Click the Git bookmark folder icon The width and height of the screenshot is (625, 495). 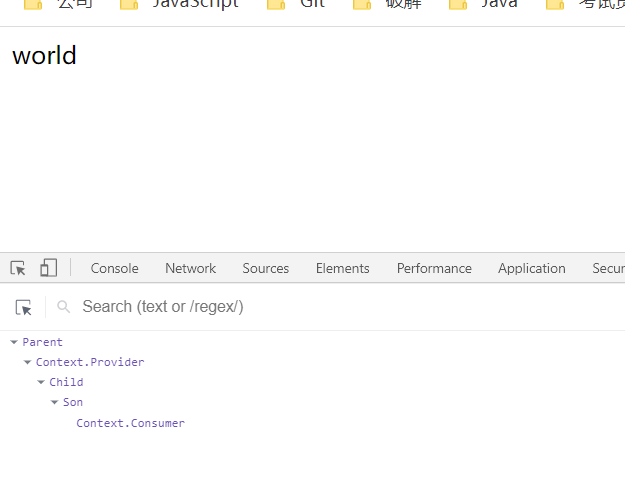(277, 5)
